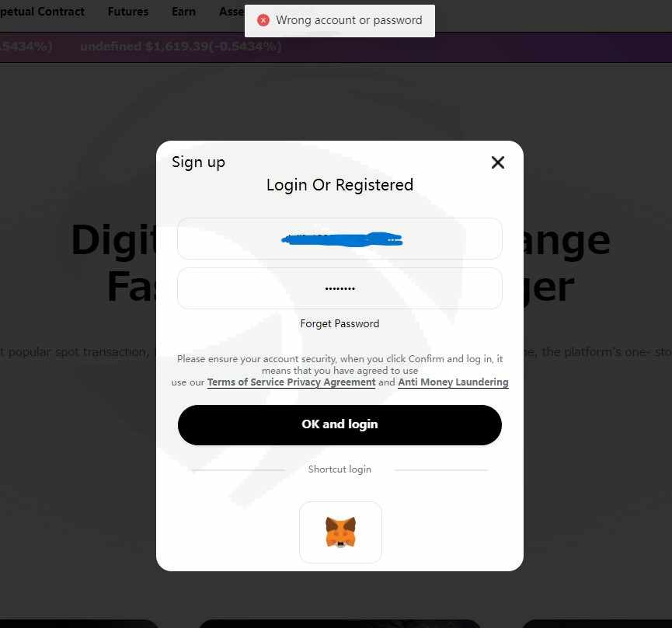Select the undefined $1,619.39 ticker entry
Image resolution: width=672 pixels, height=628 pixels.
[181, 47]
